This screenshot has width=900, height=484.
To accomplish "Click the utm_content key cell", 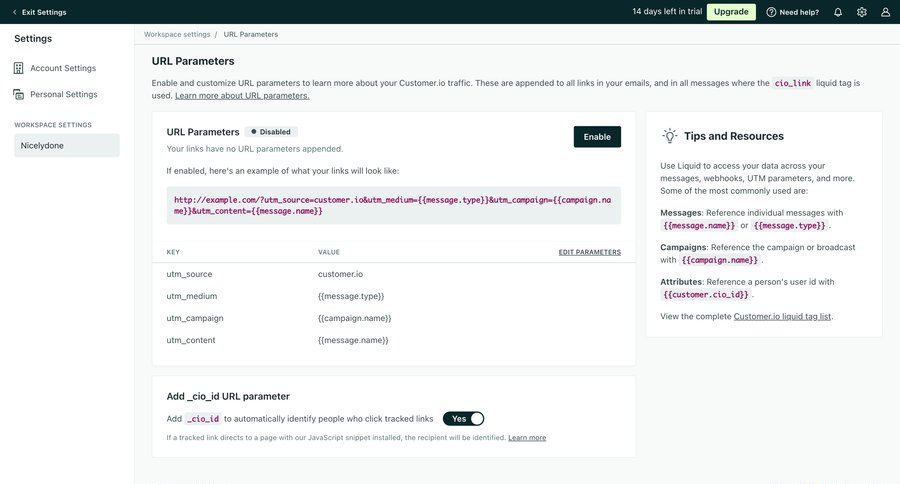I will coord(191,340).
